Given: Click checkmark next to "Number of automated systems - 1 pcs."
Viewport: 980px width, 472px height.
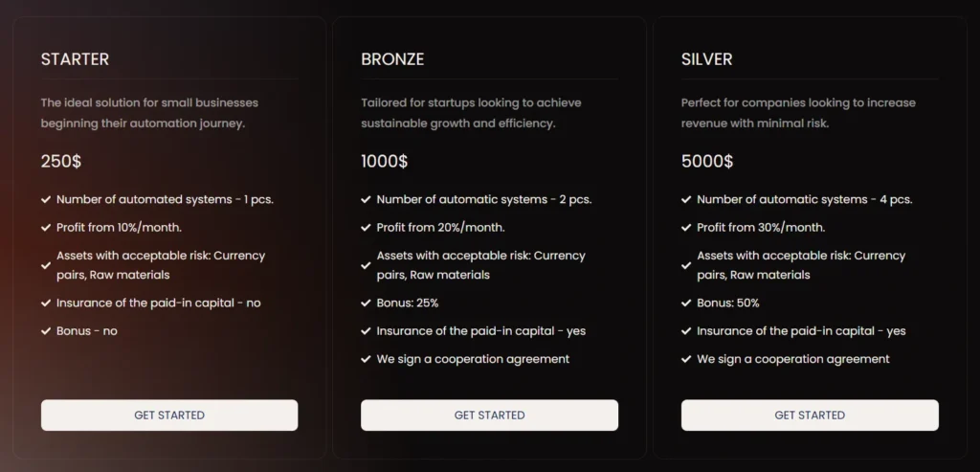Looking at the screenshot, I should coord(46,200).
